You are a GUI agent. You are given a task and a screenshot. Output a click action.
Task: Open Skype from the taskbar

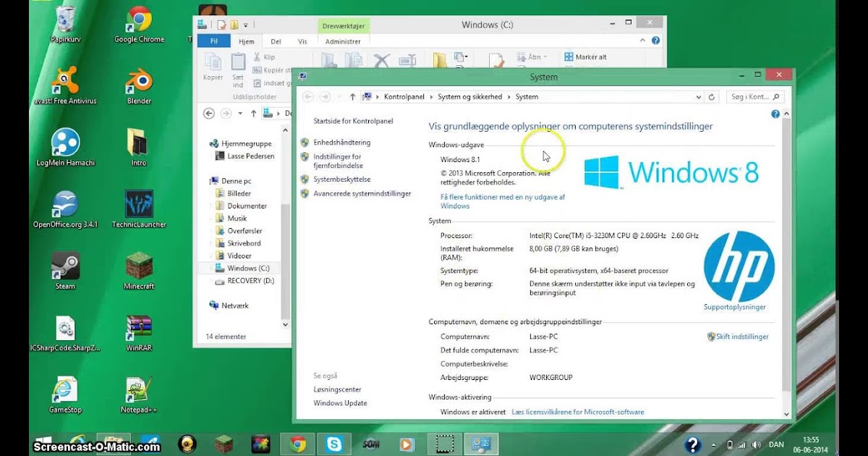click(333, 444)
